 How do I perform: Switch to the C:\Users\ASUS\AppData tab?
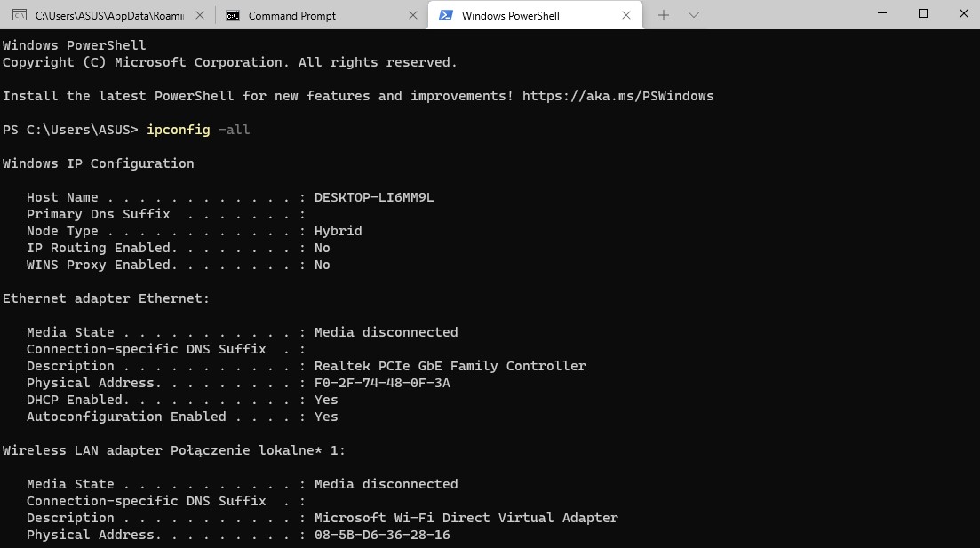(x=105, y=15)
